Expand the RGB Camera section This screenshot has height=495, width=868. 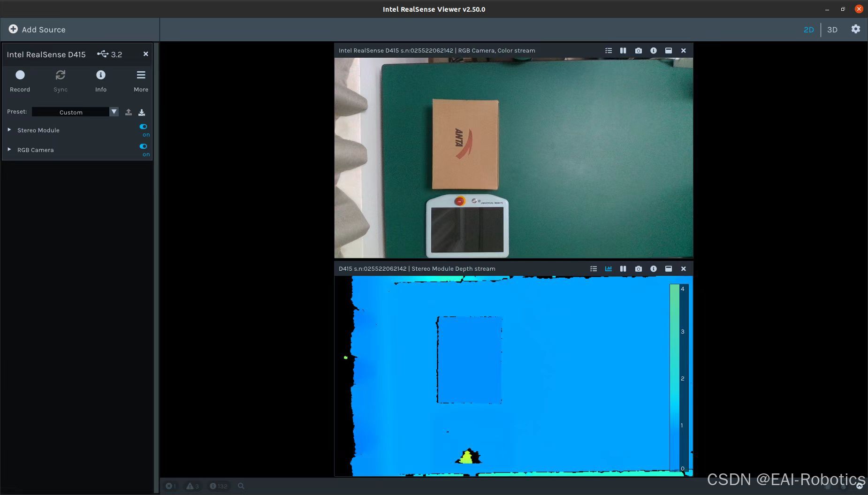9,150
